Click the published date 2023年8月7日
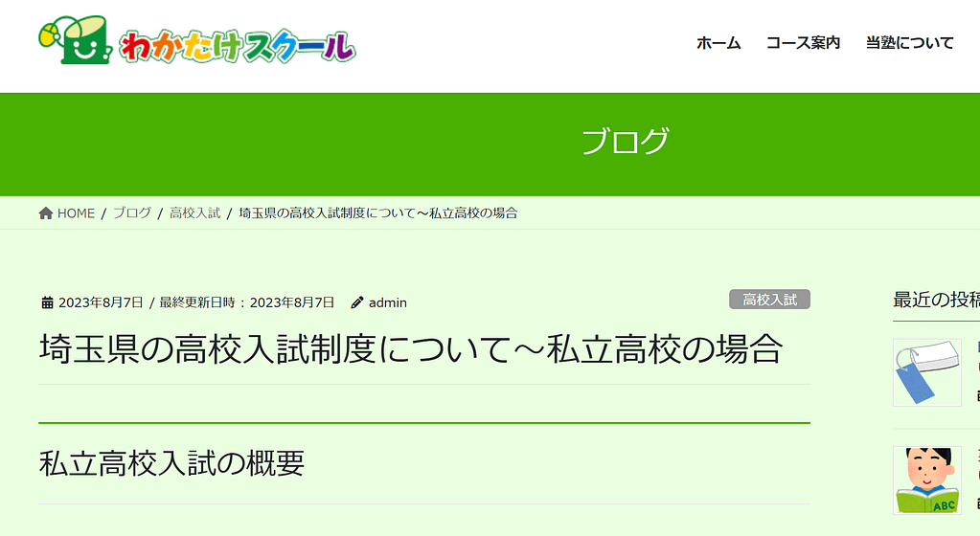This screenshot has width=980, height=536. [101, 302]
